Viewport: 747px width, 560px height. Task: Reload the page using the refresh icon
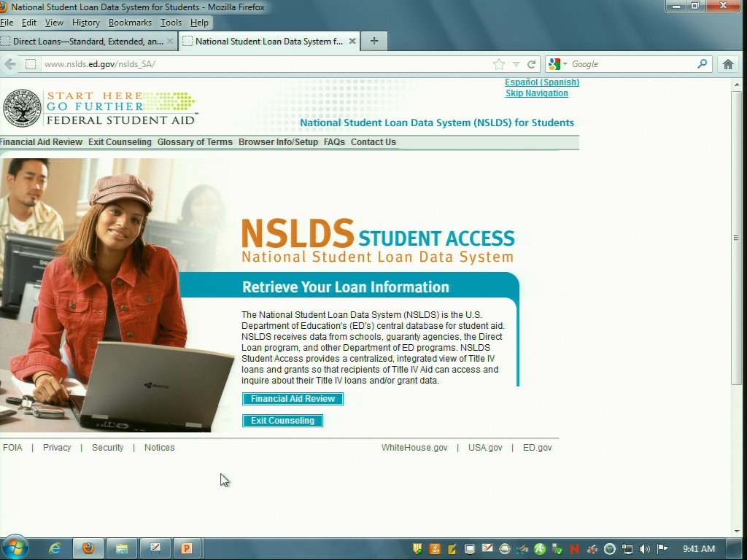pyautogui.click(x=532, y=64)
